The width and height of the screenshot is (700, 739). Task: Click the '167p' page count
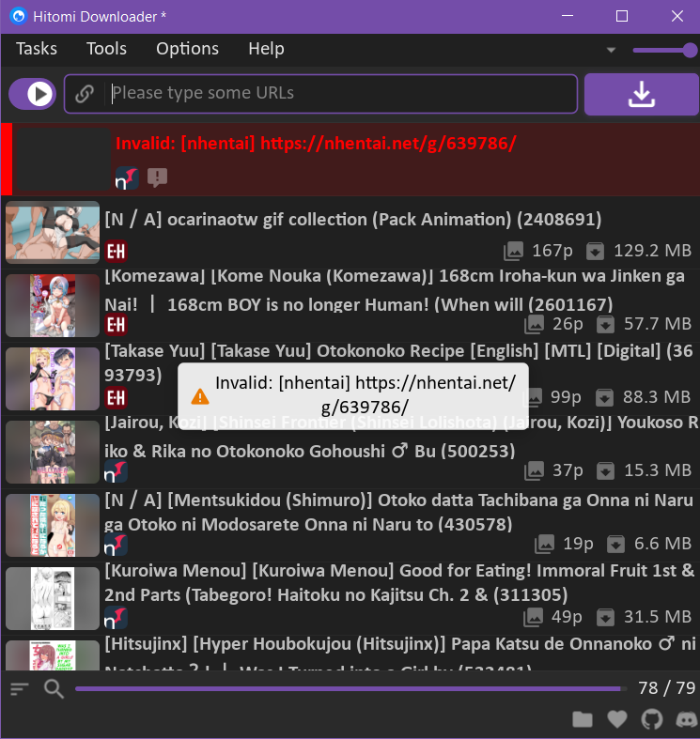tap(552, 251)
